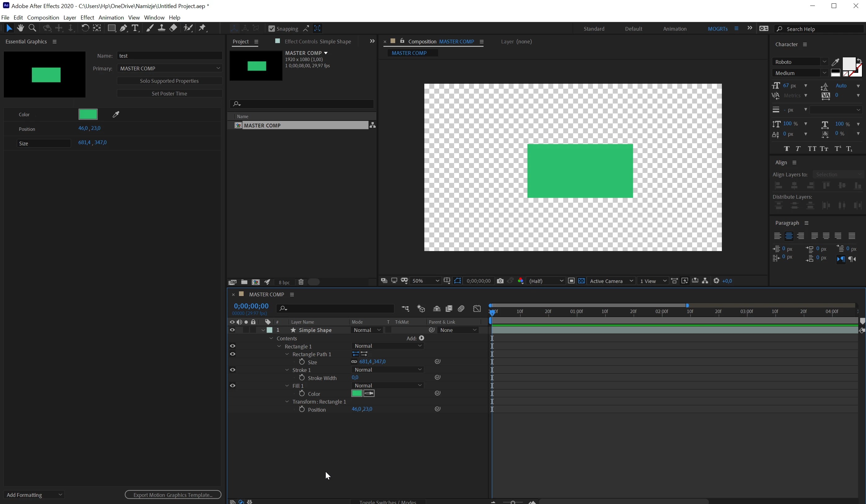Click Export Motion Graphics Template button
866x504 pixels.
tap(173, 495)
